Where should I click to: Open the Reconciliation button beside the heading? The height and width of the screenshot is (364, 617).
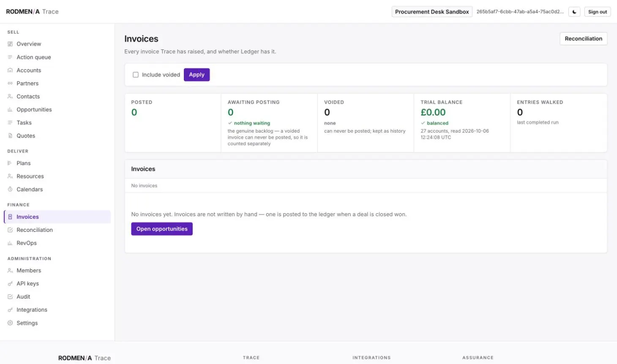click(583, 38)
